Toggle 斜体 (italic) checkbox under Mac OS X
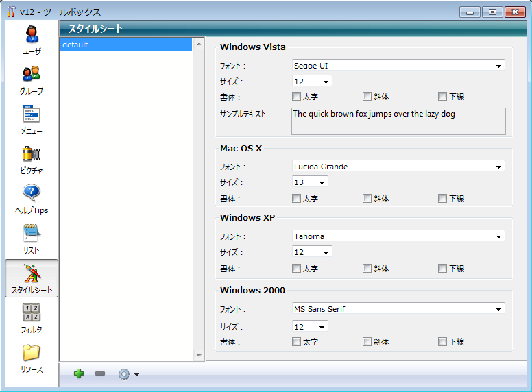 pyautogui.click(x=367, y=199)
